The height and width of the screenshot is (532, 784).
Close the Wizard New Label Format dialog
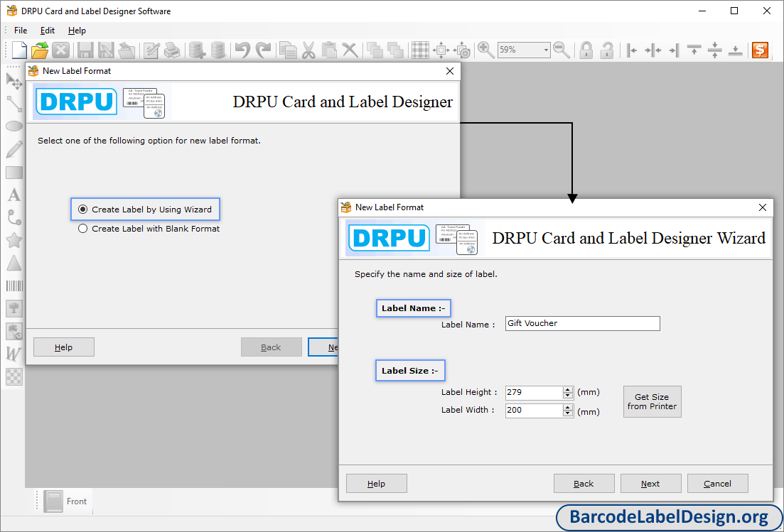(762, 207)
